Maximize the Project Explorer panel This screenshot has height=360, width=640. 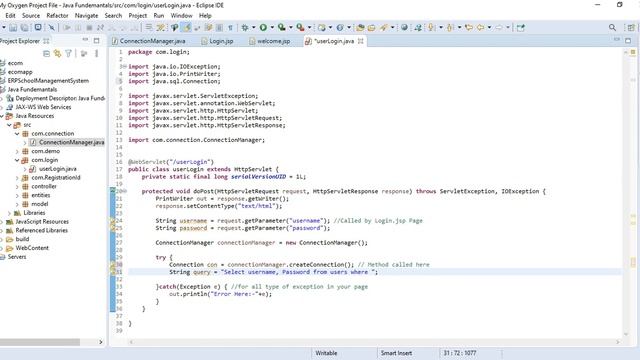coord(96,40)
